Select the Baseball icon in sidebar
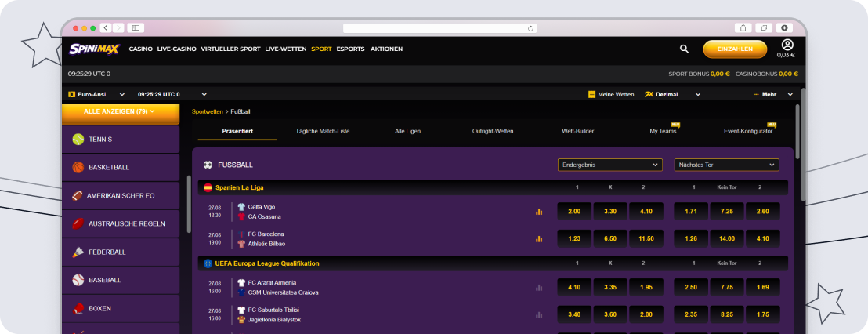This screenshot has height=334, width=868. [x=78, y=280]
